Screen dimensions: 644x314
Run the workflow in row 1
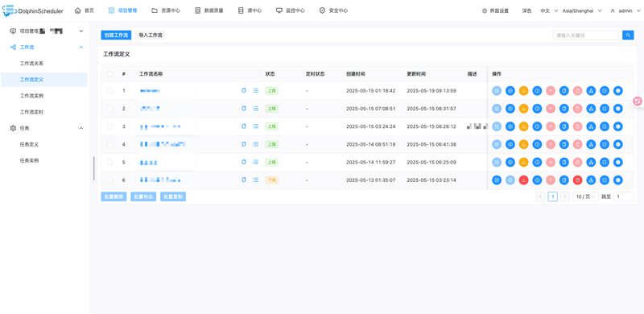pos(510,90)
